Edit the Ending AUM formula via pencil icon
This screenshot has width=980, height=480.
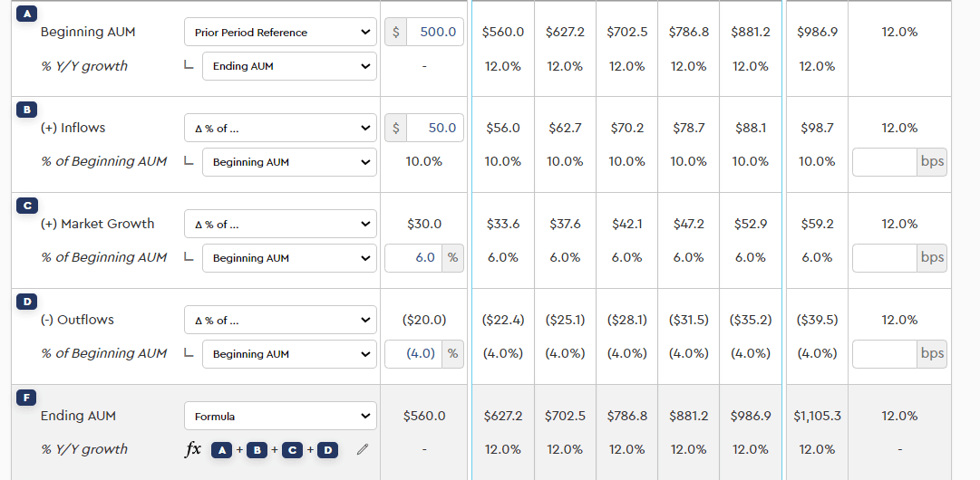(x=363, y=449)
